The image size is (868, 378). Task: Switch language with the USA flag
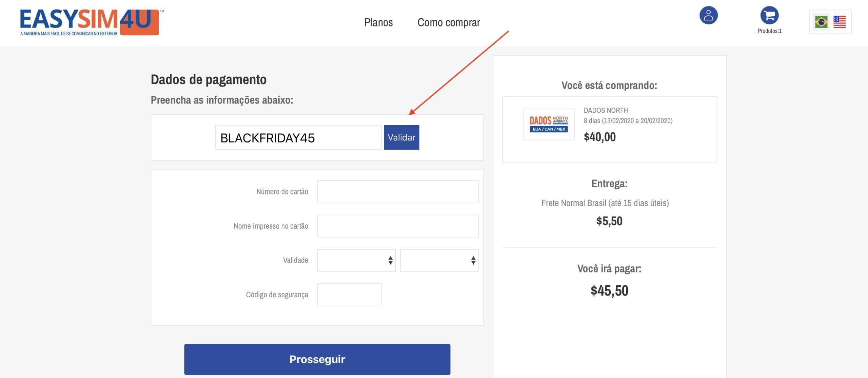(x=840, y=22)
